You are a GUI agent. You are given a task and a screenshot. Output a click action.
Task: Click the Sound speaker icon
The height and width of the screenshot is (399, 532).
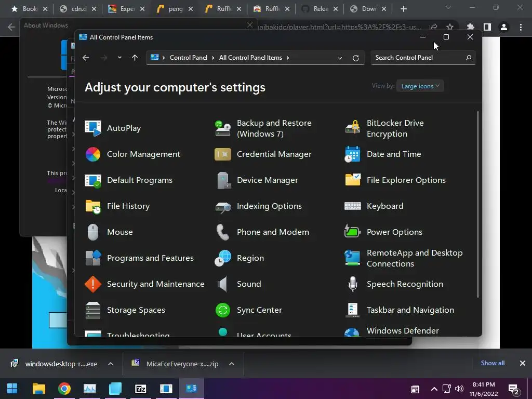[x=222, y=284]
